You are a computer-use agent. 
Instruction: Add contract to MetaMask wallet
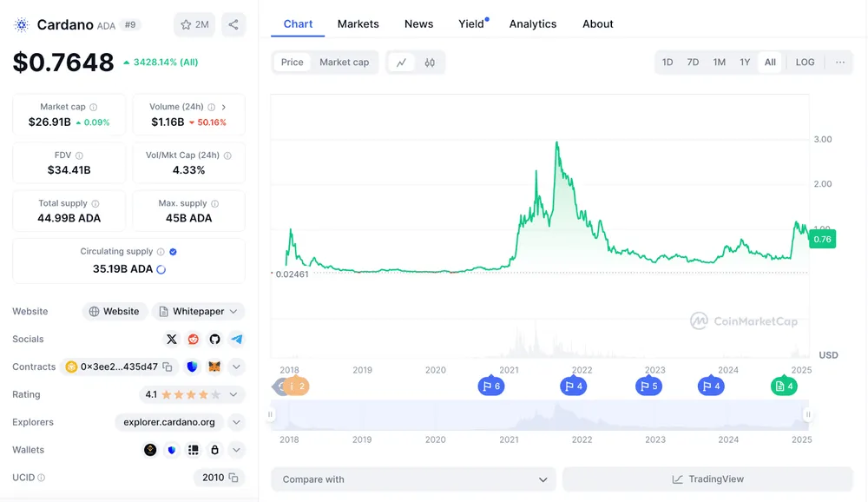(214, 366)
